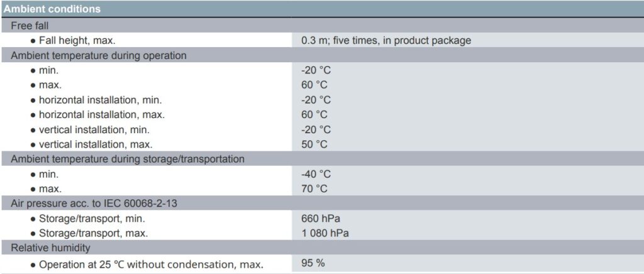Click the -40 °C storage value

click(x=316, y=174)
